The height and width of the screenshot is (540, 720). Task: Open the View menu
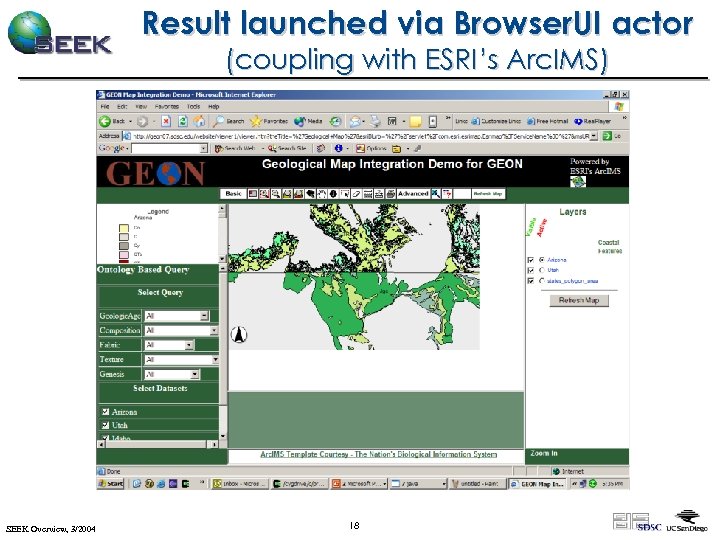[x=141, y=107]
